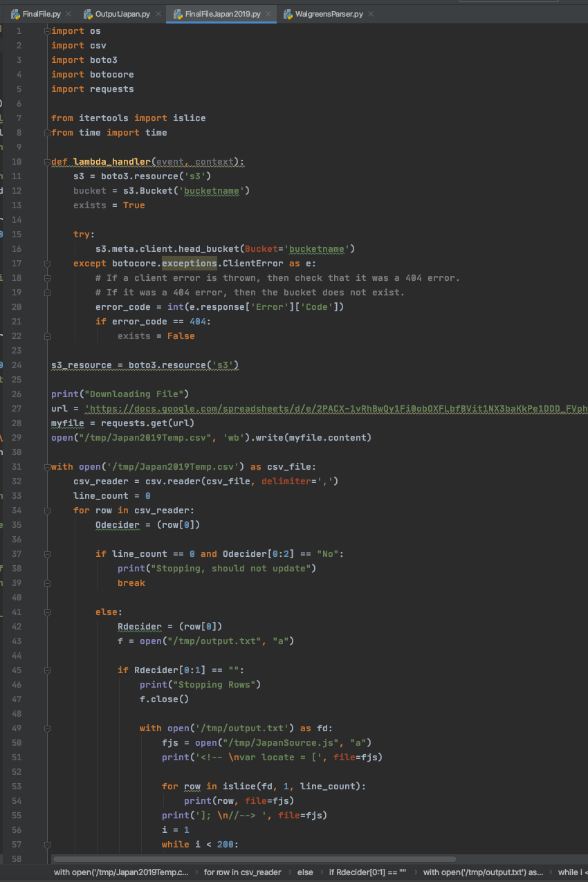Click 'error_code == 404' condition on line 21
Viewport: 588px width, 882px height.
(159, 322)
